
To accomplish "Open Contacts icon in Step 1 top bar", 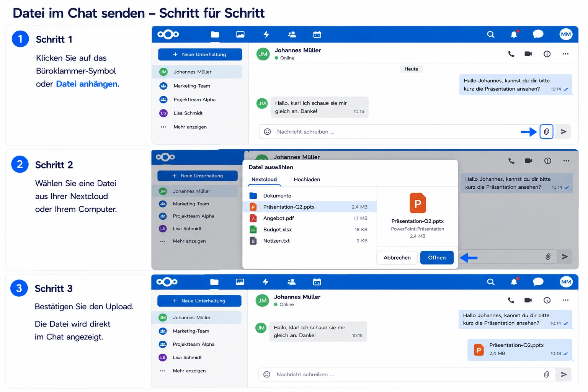I will tap(292, 34).
